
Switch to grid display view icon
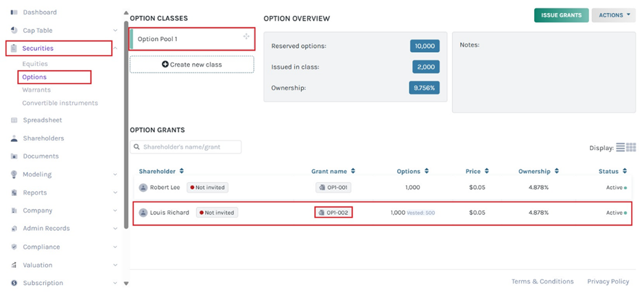(x=631, y=147)
